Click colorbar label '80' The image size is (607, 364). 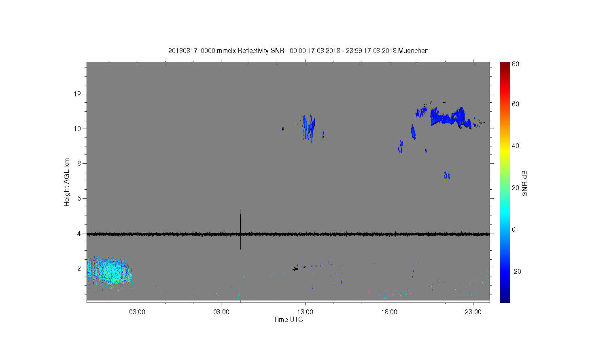516,64
